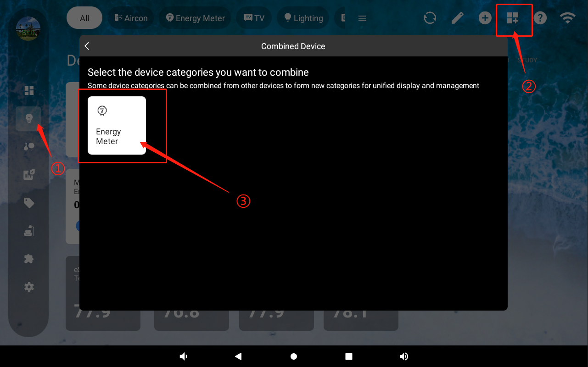This screenshot has width=588, height=367.
Task: Click the refresh sync icon
Action: 430,18
